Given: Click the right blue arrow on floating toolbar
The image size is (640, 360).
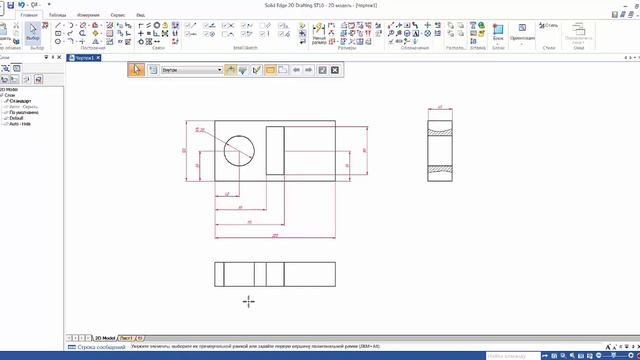Looking at the screenshot, I should click(x=309, y=70).
